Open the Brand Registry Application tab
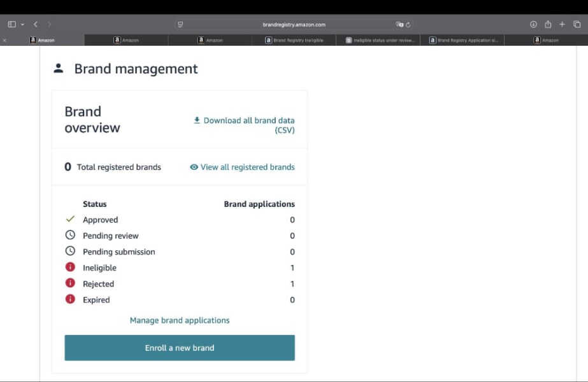588x382 pixels. coord(463,40)
